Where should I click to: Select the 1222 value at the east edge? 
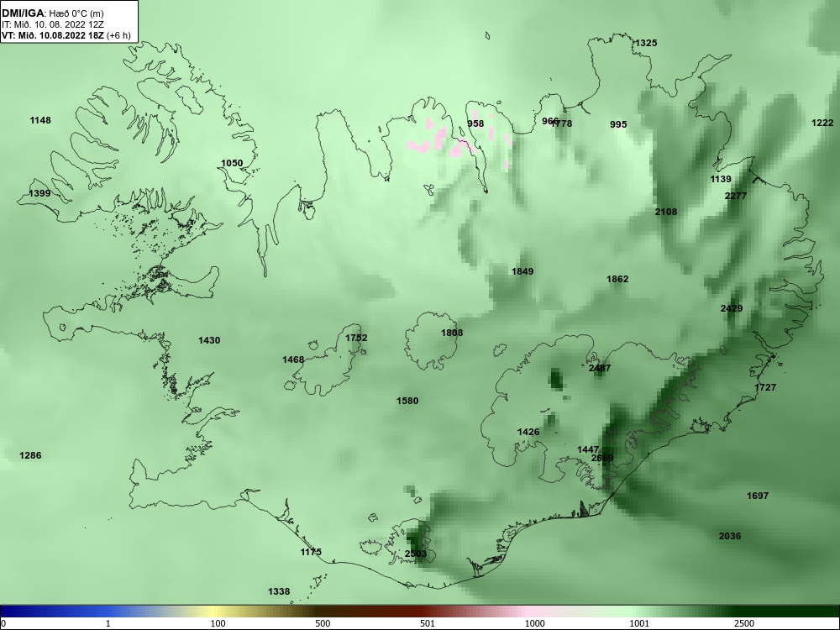click(x=822, y=123)
